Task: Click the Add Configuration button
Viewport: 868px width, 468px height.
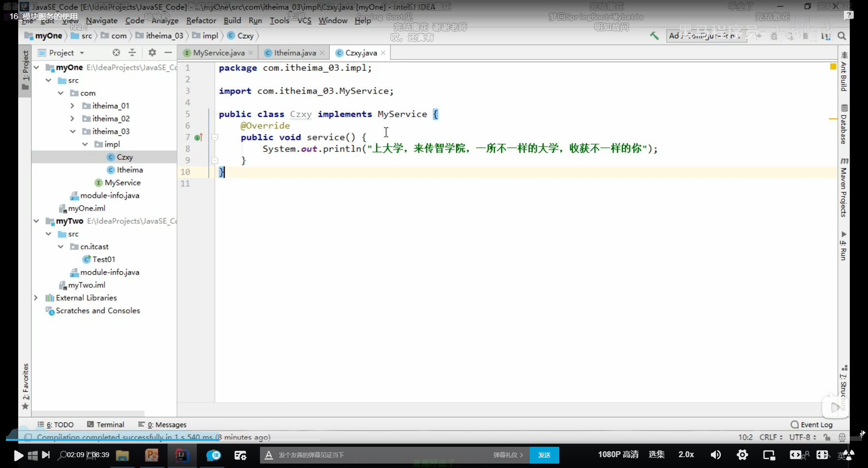Action: click(707, 36)
